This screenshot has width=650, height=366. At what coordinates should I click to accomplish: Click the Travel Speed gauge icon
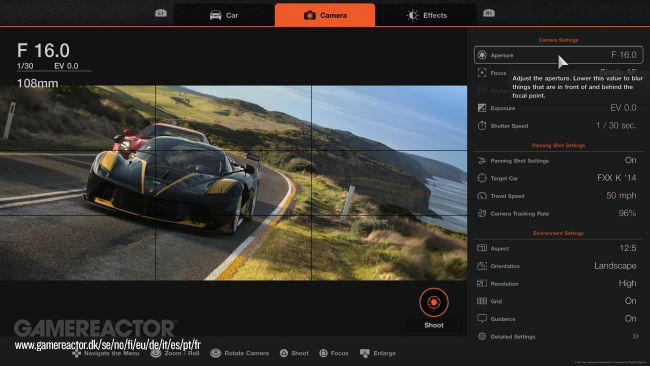tap(482, 196)
